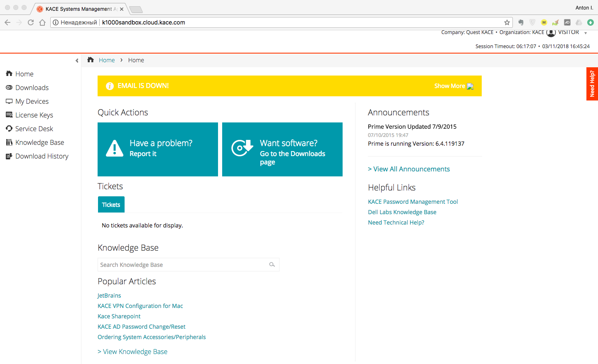Image resolution: width=598 pixels, height=364 pixels.
Task: Open Ordering System Accessories/Peripherals article
Action: click(x=152, y=337)
